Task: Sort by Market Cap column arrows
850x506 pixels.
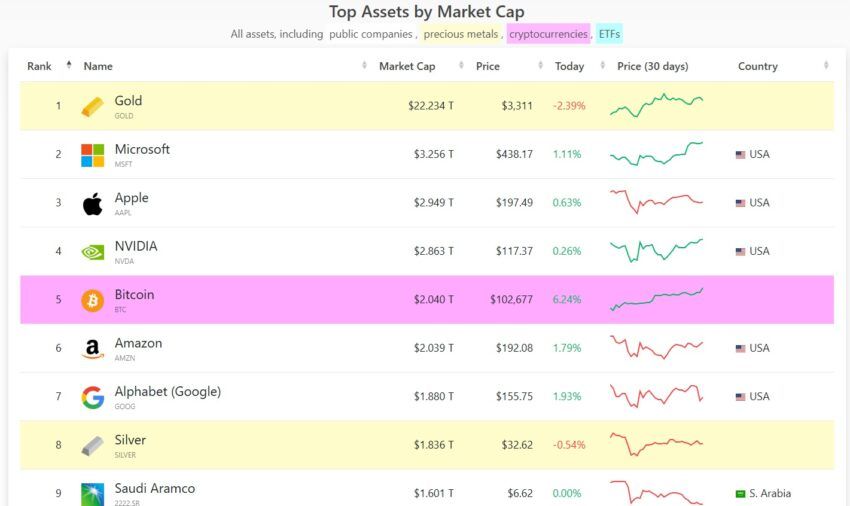Action: click(x=461, y=65)
